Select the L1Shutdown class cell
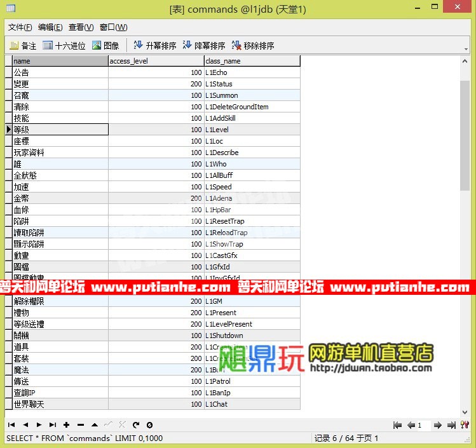 pyautogui.click(x=252, y=336)
